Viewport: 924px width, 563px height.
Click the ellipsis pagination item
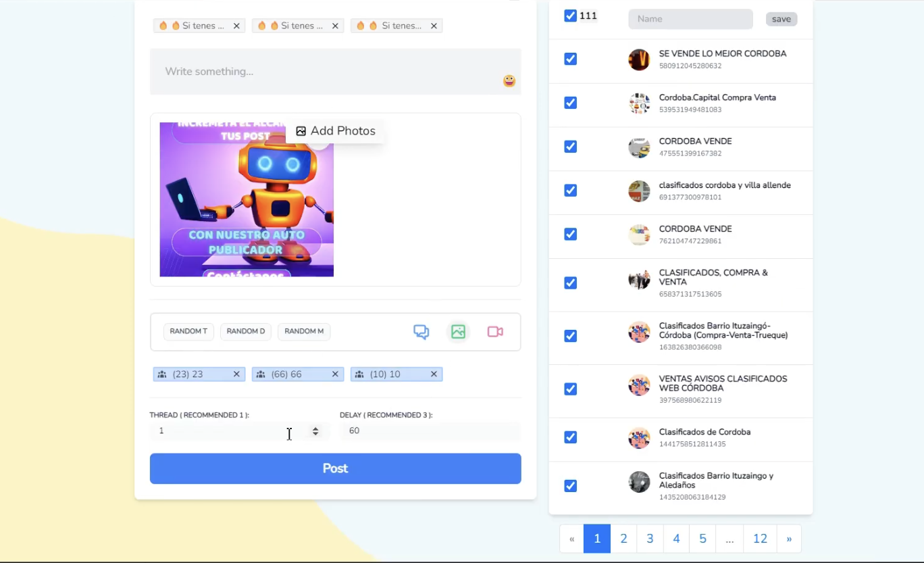tap(729, 539)
